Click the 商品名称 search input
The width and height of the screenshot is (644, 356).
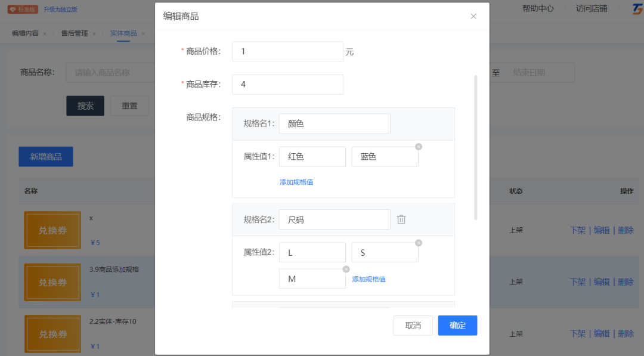pyautogui.click(x=111, y=73)
